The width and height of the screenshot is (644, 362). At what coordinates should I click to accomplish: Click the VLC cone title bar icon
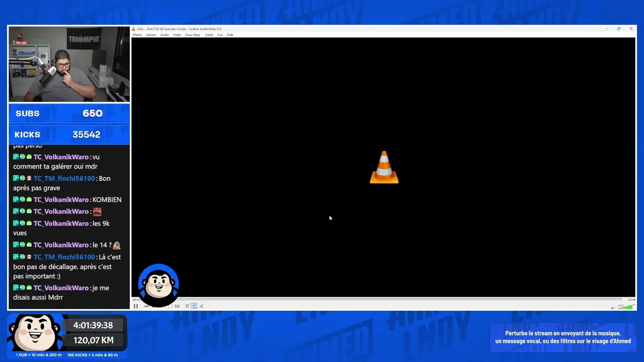(x=134, y=29)
